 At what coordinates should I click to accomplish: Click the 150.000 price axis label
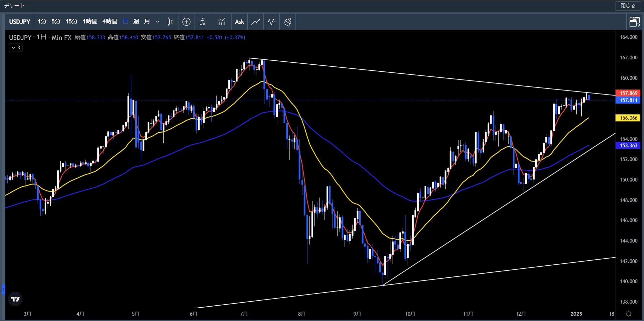coord(629,180)
